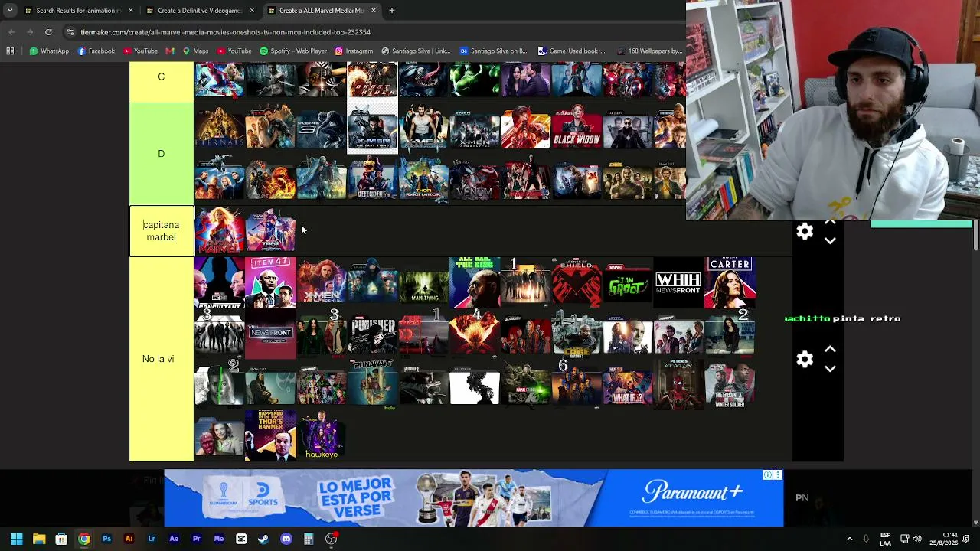Open CapCut from the taskbar
This screenshot has height=551, width=980.
[241, 539]
